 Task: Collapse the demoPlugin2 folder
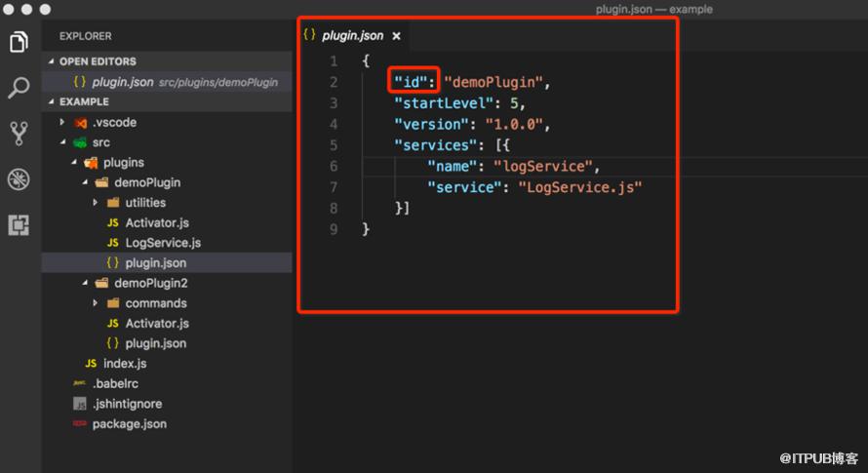[85, 283]
